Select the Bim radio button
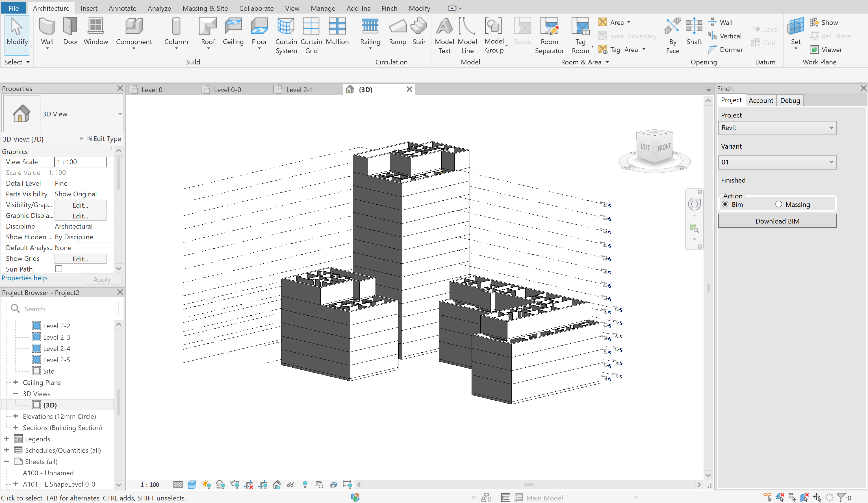 tap(725, 204)
